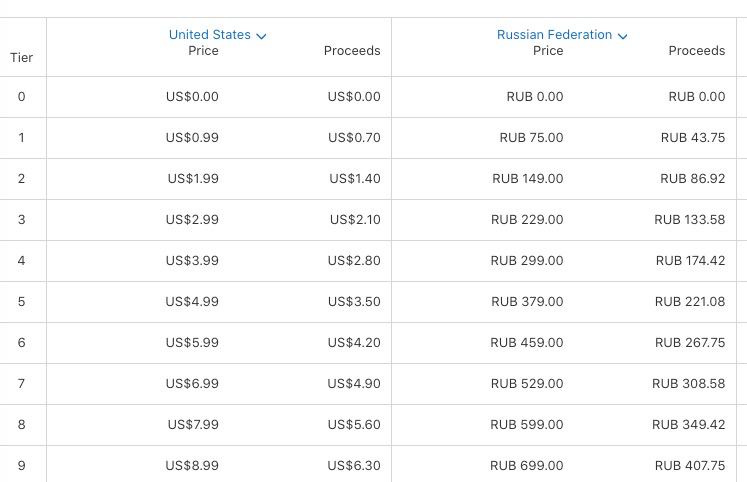Select the Tier 0 row number
Screen dimensions: 747x482
tap(21, 97)
